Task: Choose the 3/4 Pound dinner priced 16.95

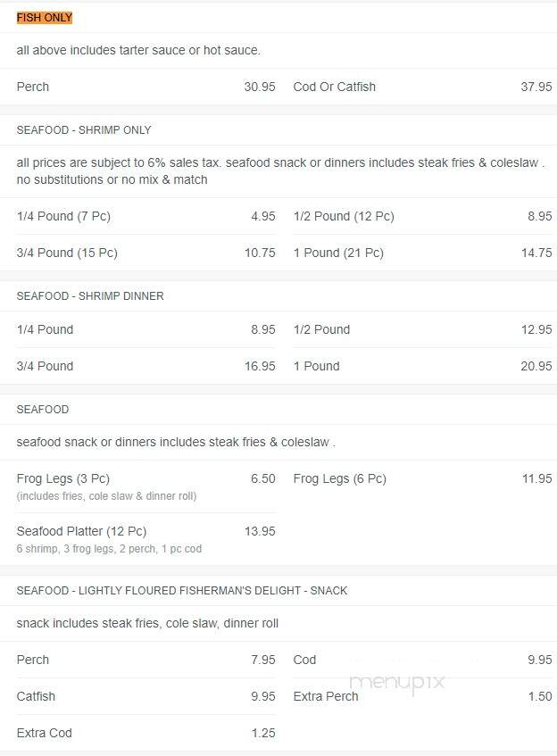Action: coord(145,367)
